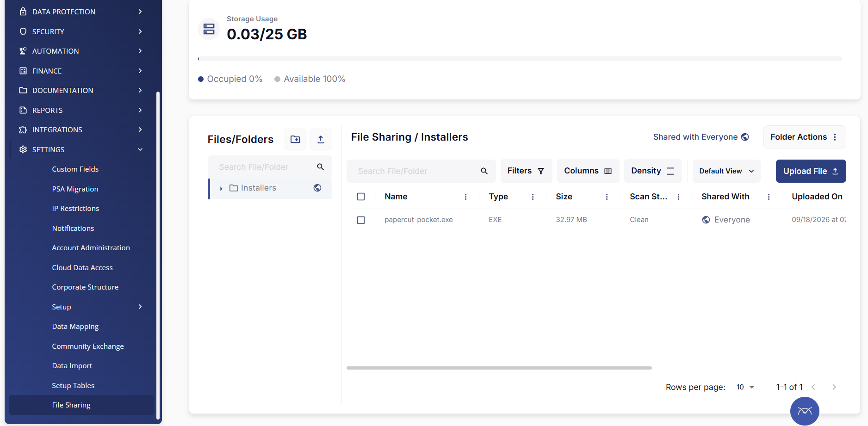The height and width of the screenshot is (426, 868).
Task: Open Folder Actions menu button
Action: 805,137
